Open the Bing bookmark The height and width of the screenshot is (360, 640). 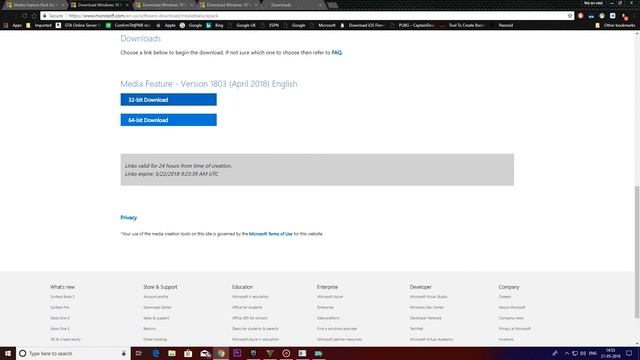click(x=215, y=25)
